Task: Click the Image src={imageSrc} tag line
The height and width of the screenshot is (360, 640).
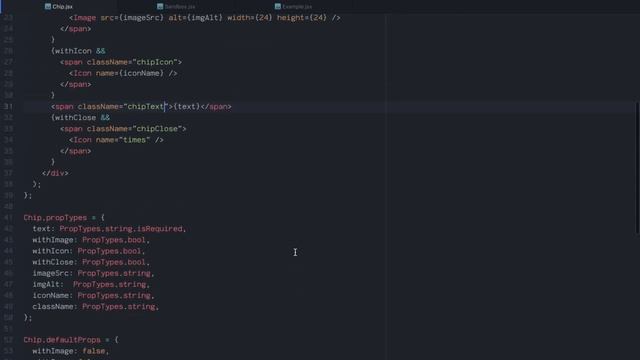Action: 204,18
